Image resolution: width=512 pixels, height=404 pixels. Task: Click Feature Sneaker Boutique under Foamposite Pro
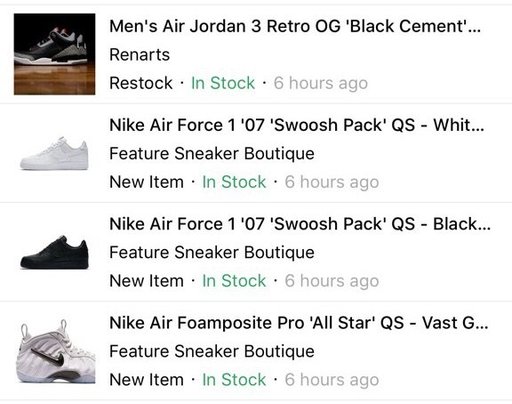[212, 351]
